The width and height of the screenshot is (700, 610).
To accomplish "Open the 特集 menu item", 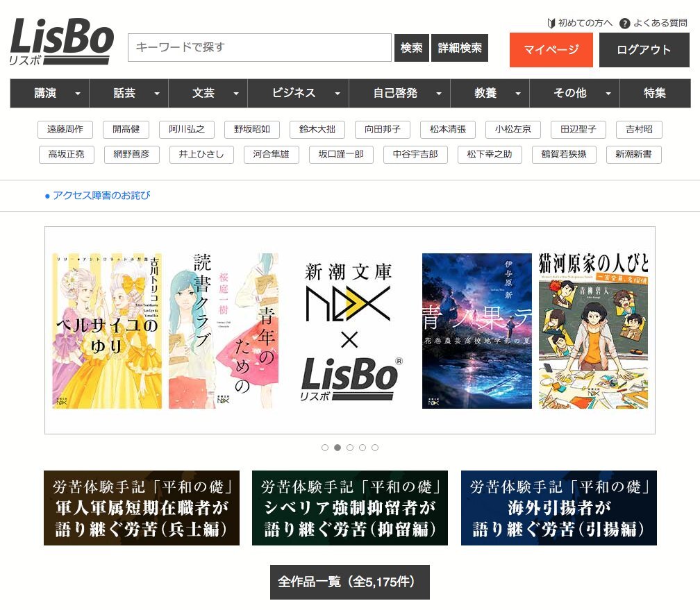I will pyautogui.click(x=655, y=93).
